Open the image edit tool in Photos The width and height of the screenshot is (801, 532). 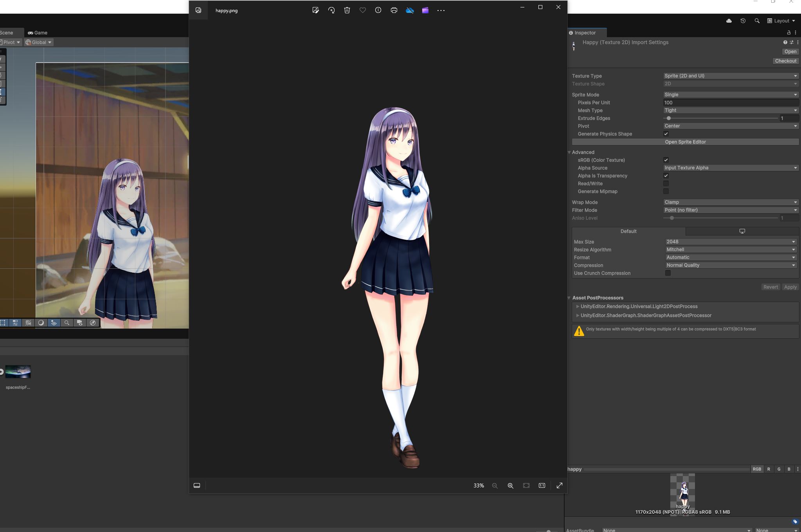pos(315,10)
